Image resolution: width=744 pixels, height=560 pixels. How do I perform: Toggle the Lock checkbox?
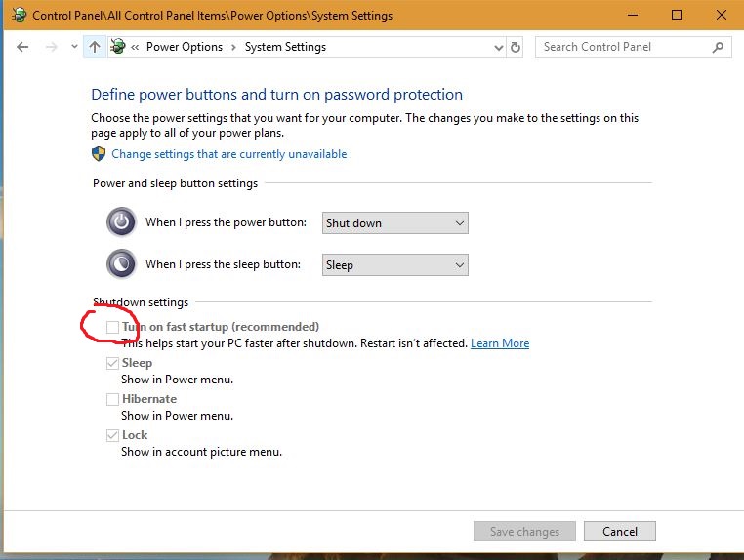click(x=112, y=435)
